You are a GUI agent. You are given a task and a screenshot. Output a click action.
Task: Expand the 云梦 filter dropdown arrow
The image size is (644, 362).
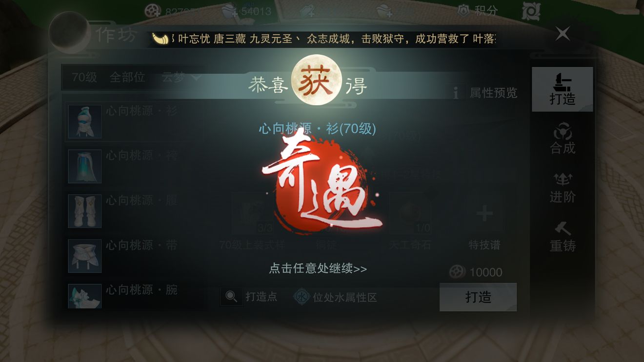coord(197,77)
